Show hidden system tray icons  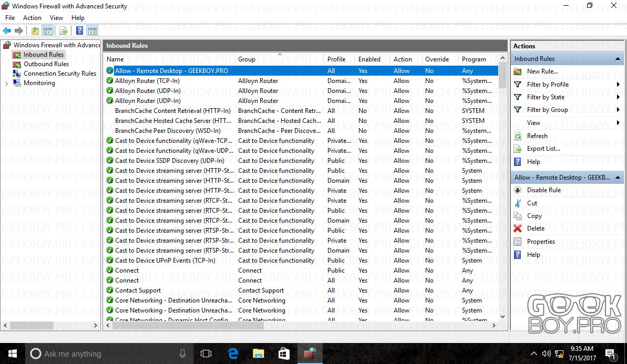(x=534, y=353)
